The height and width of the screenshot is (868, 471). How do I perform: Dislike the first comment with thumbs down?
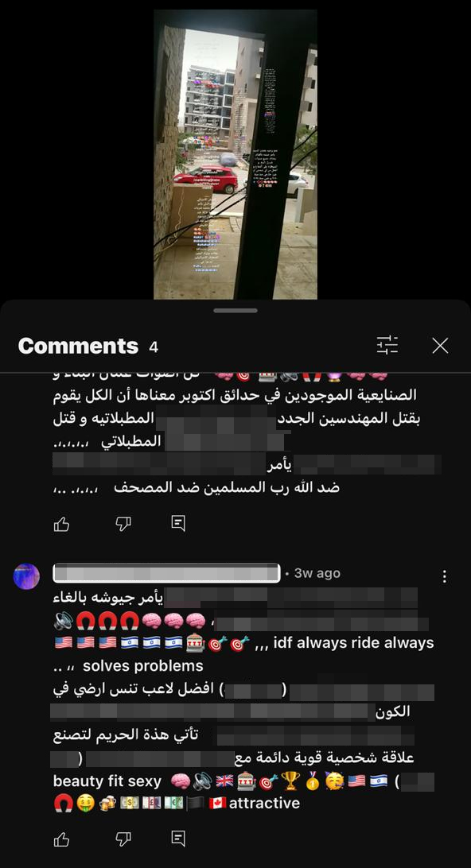123,524
